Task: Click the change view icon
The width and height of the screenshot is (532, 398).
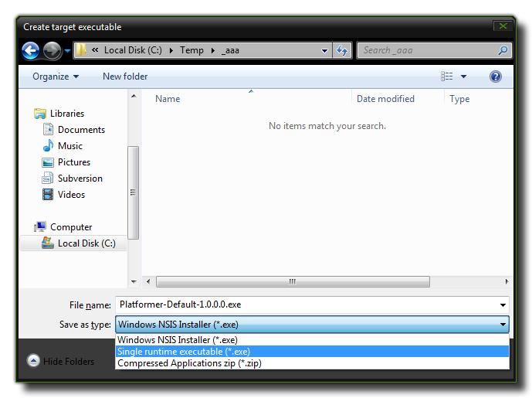Action: [x=447, y=77]
